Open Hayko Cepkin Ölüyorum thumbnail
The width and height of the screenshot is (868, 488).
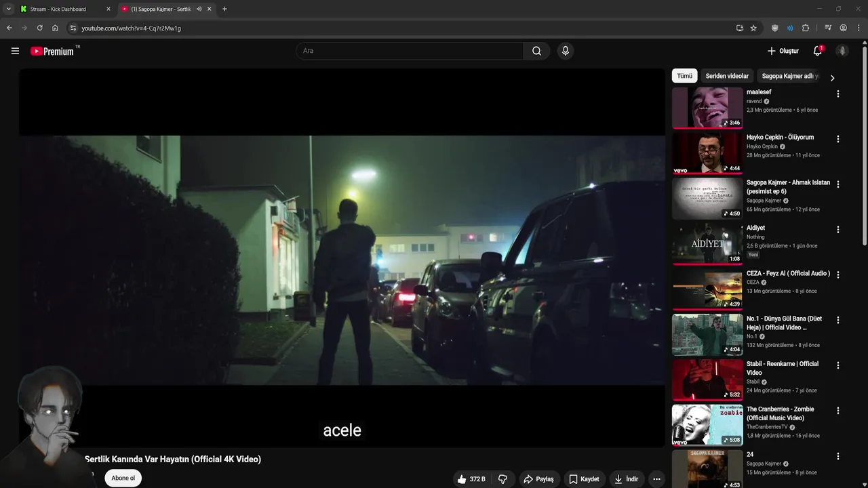(707, 152)
